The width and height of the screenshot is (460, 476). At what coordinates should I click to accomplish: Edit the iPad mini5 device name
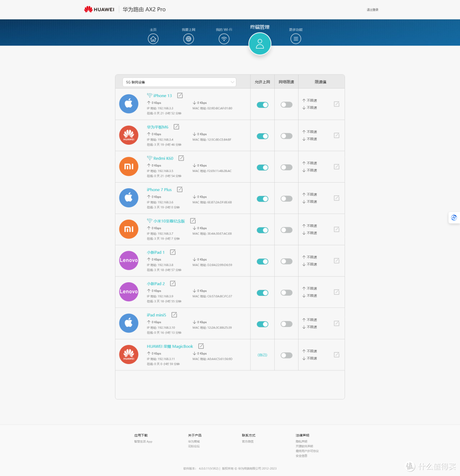[x=174, y=315]
